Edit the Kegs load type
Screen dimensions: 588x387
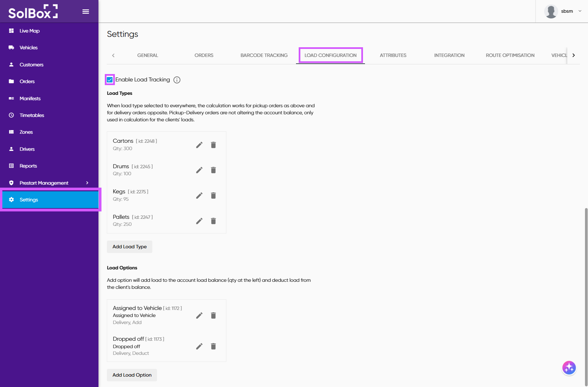(x=199, y=196)
